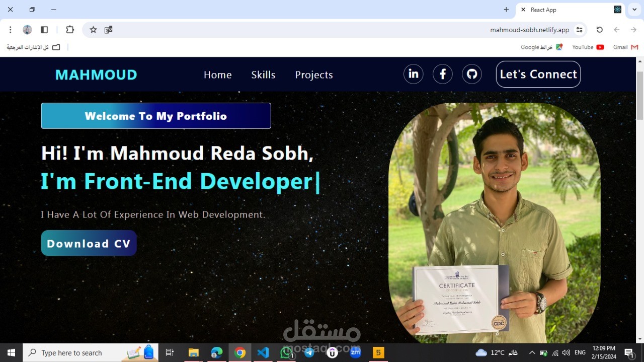The image size is (644, 362).
Task: Open the battery status icon
Action: tap(544, 352)
